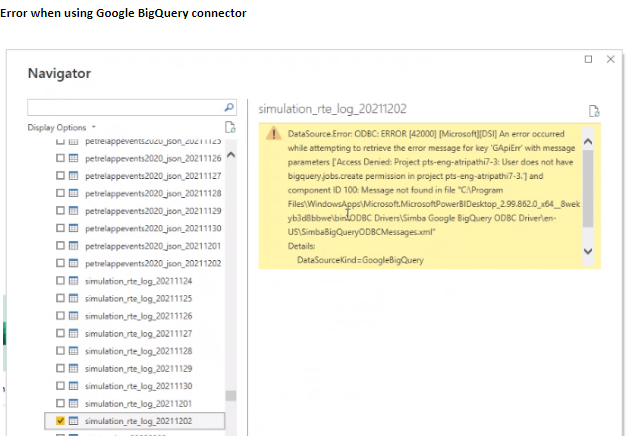Maximize the Navigator dialog window
The image size is (635, 436).
tap(588, 59)
